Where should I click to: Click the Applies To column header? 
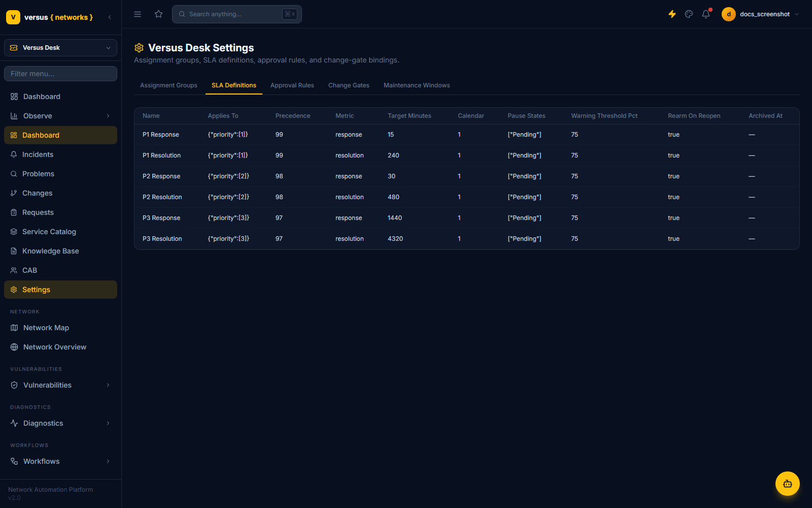click(223, 116)
